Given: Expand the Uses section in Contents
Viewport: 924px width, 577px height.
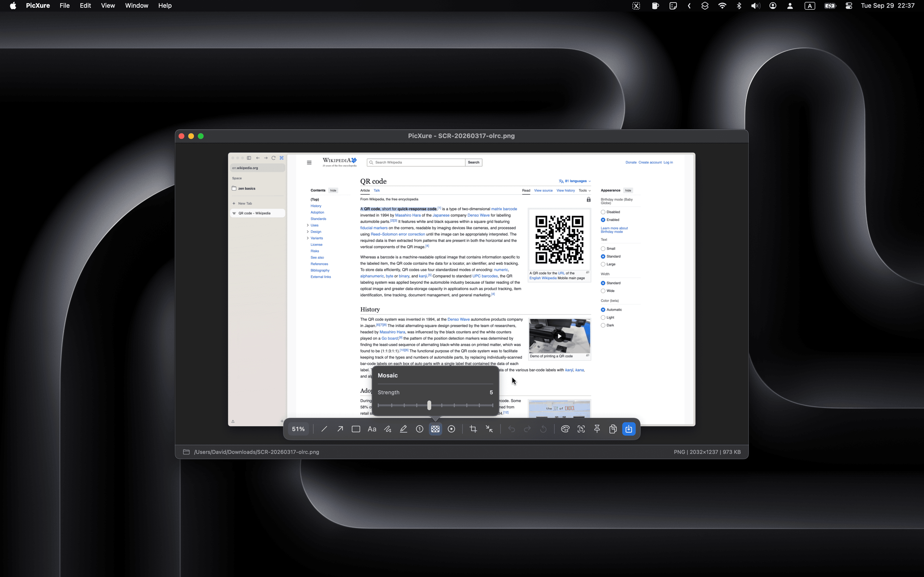Looking at the screenshot, I should (x=308, y=225).
